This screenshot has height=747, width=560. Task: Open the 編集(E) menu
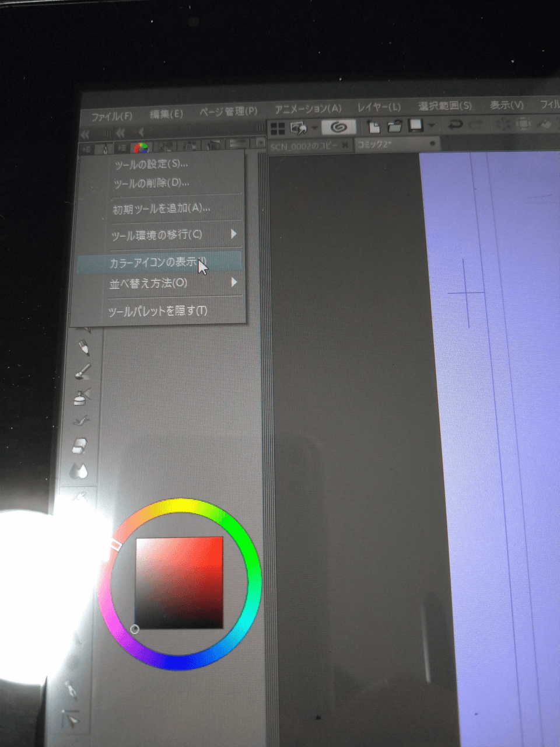(x=166, y=114)
